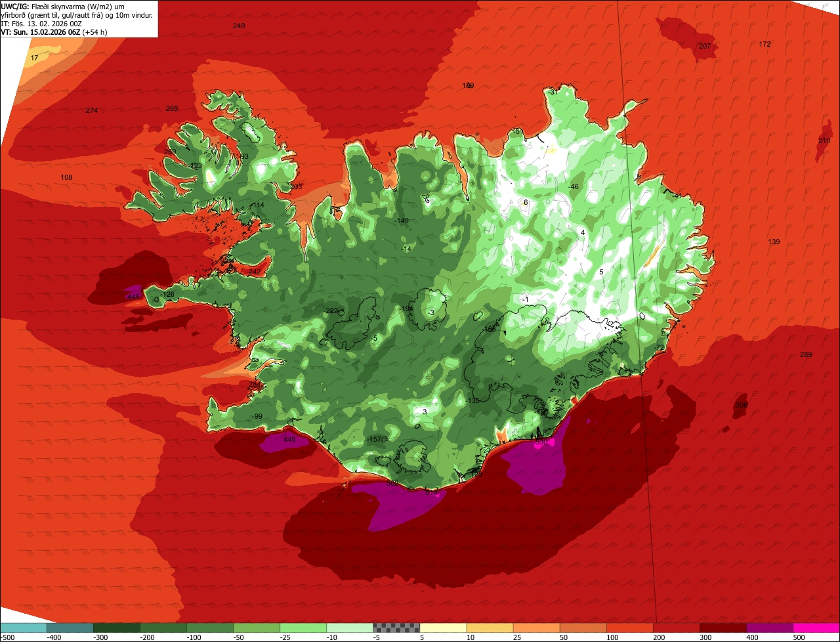
Task: Click the orange-red 100 to 200 legend swatch
Action: coord(630,628)
